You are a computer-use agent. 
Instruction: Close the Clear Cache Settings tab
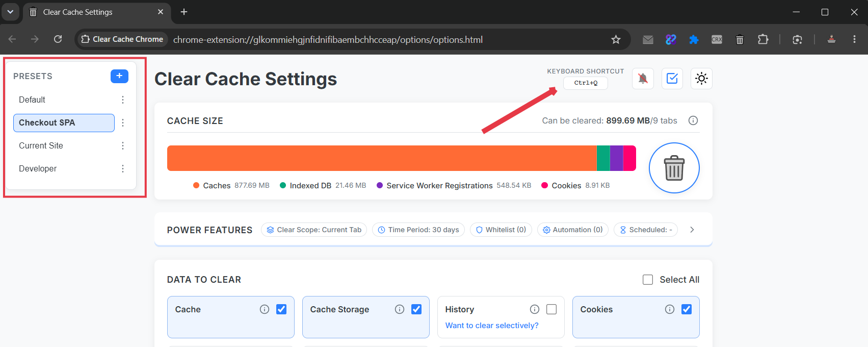(161, 12)
